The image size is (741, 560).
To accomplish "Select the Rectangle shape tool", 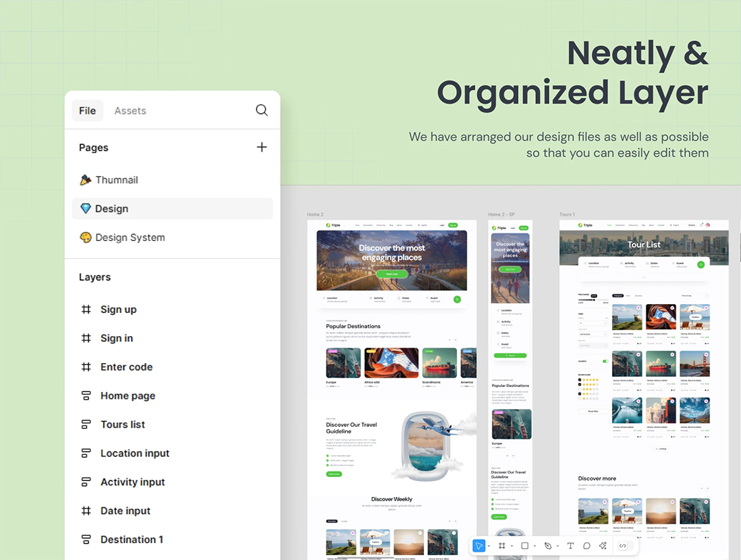I will [x=525, y=546].
